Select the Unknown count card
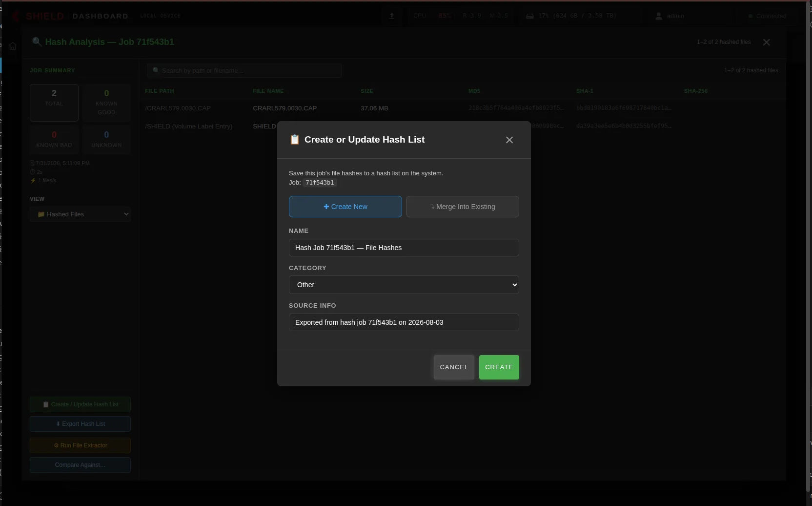The height and width of the screenshot is (506, 812). pos(106,140)
